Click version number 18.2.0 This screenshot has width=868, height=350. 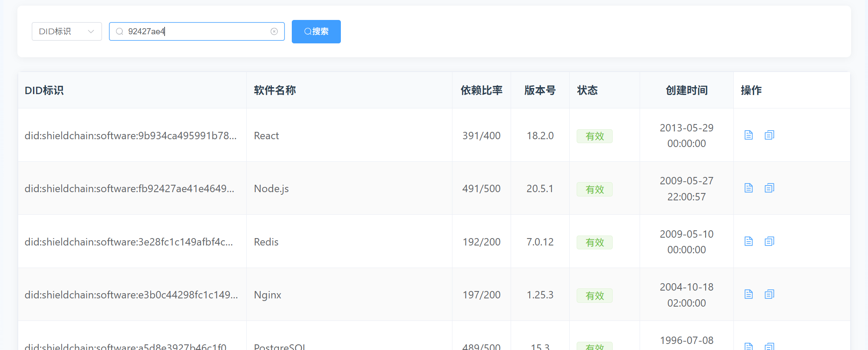[x=540, y=136]
